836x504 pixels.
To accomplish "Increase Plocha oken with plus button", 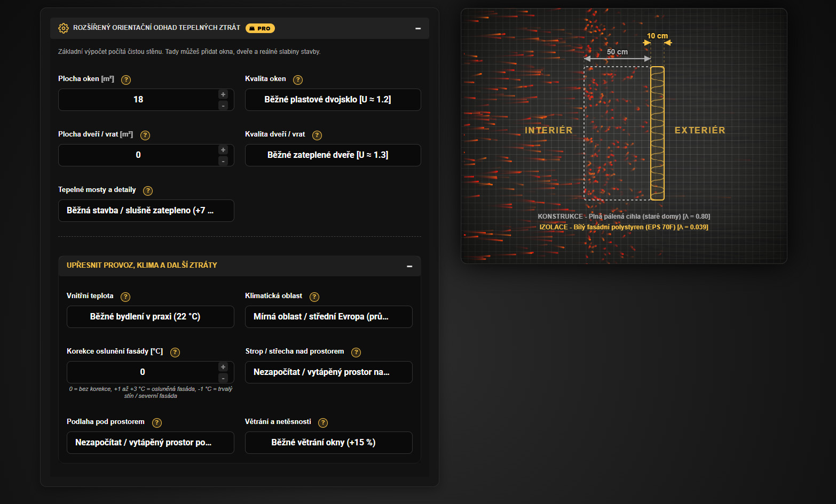I will point(223,94).
